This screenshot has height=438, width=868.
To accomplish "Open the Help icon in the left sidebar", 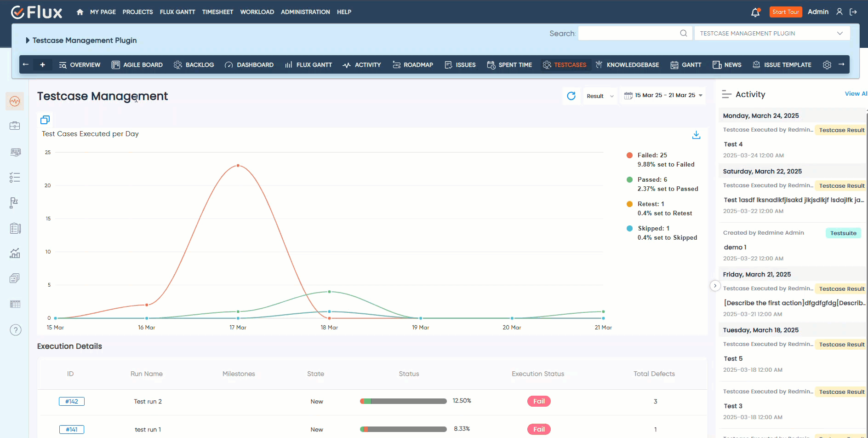I will point(15,330).
